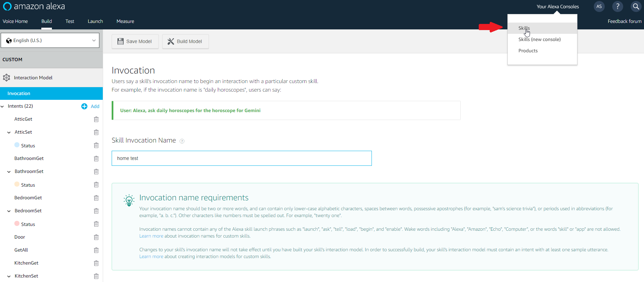Switch to the Test tab

(70, 21)
